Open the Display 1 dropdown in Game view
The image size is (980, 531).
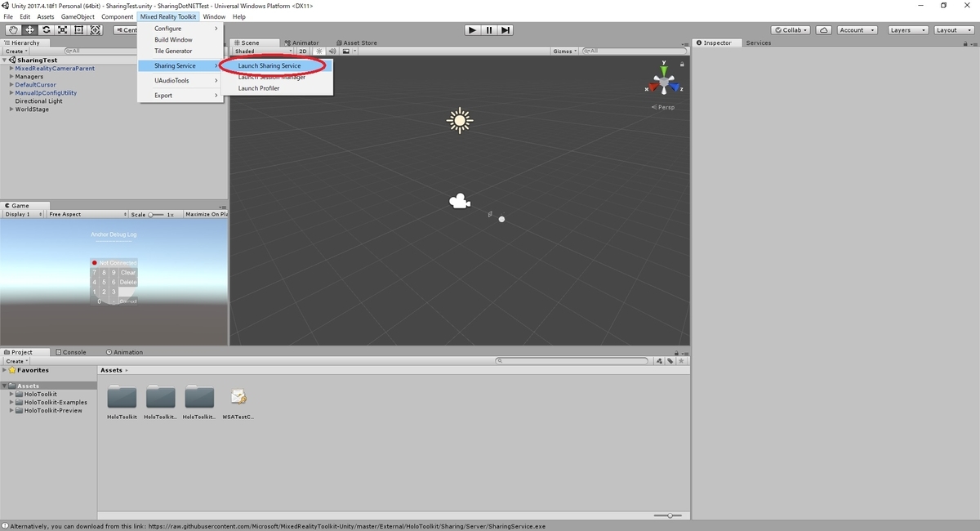[22, 214]
